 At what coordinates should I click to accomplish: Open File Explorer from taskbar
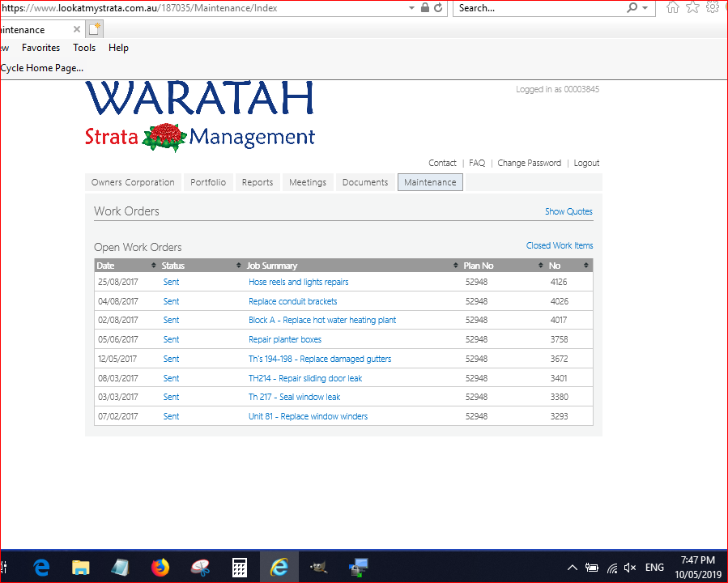80,568
